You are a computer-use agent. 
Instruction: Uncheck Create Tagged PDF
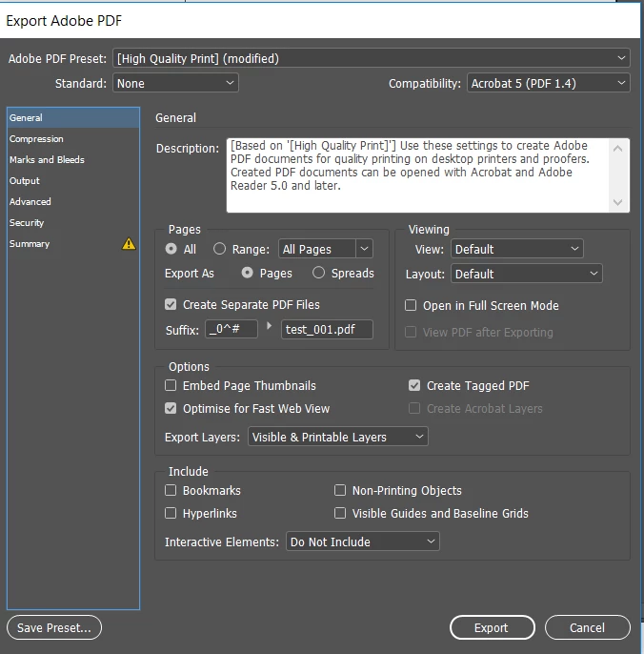(x=414, y=385)
